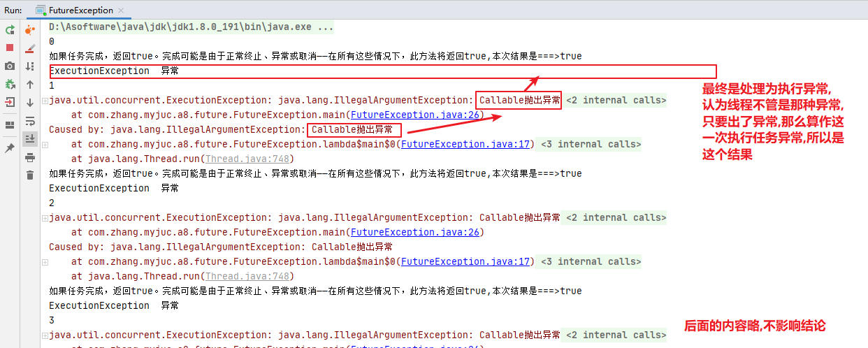This screenshot has height=348, width=868.
Task: Toggle scroll to end of console
Action: pos(29,139)
